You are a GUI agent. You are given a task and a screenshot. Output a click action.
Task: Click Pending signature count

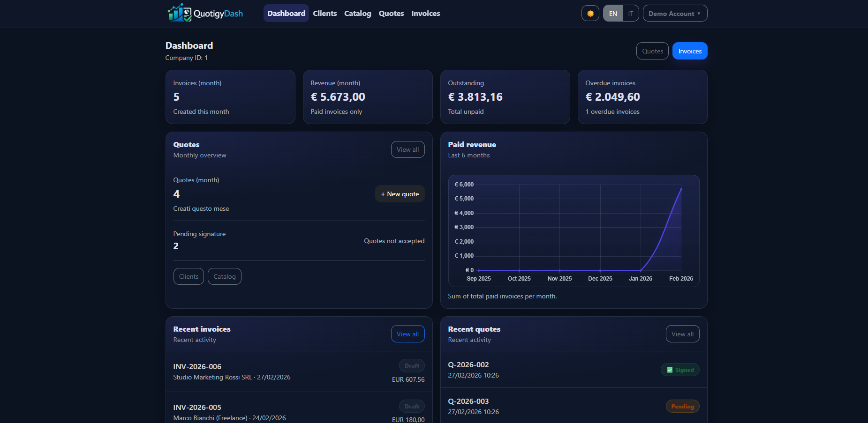pyautogui.click(x=176, y=246)
